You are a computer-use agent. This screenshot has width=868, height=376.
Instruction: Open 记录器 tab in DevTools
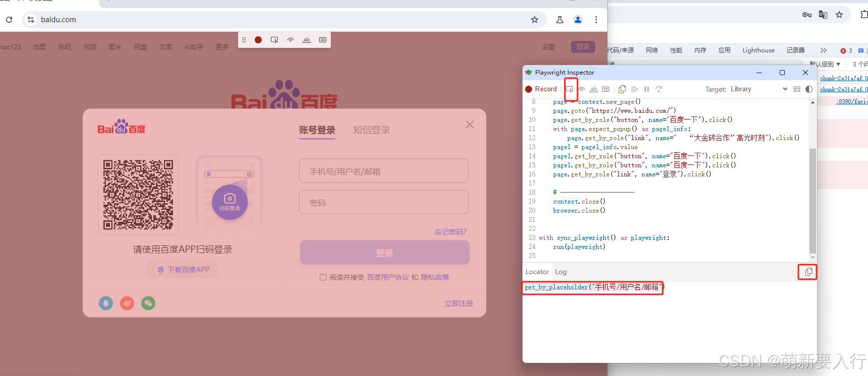click(795, 50)
